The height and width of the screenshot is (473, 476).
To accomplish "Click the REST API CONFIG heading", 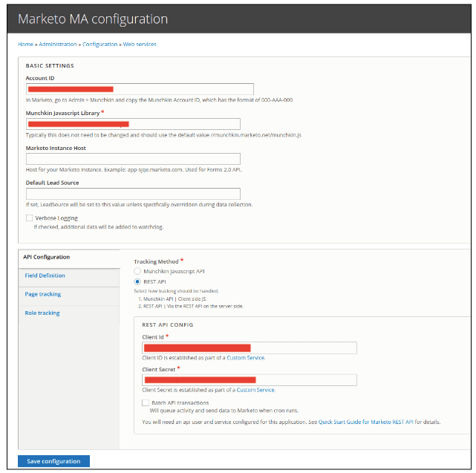I will (x=168, y=324).
